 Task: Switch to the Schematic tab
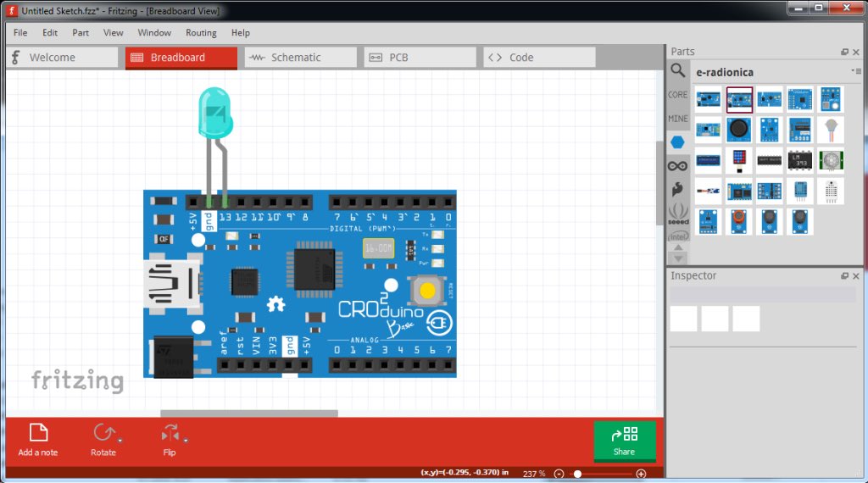[301, 58]
